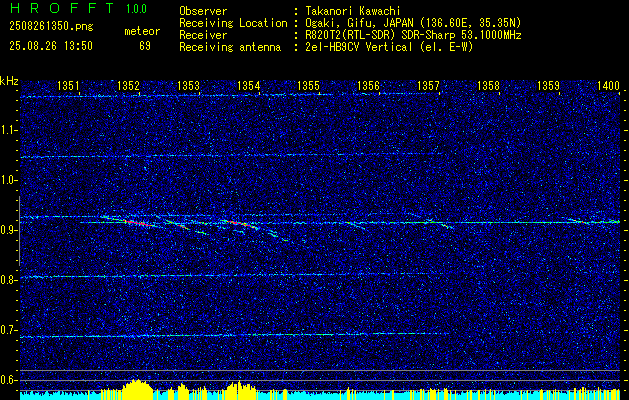Click the date stamp 25.08.26 13:50
629x400 pixels.
(51, 46)
